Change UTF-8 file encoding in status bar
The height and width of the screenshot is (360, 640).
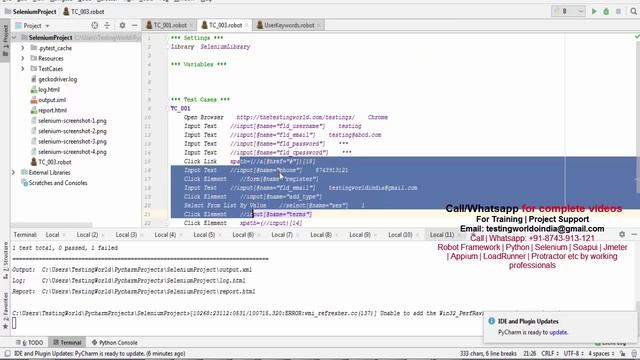[x=573, y=353]
